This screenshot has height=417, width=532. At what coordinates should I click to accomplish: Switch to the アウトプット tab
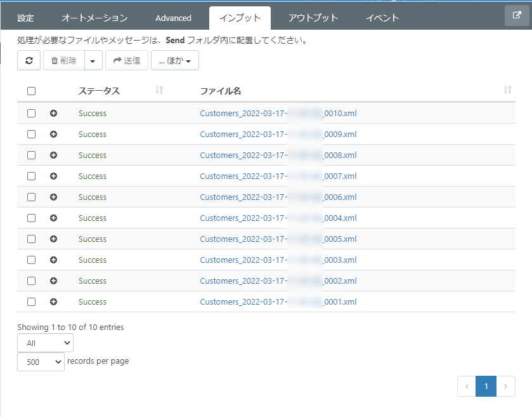(313, 18)
